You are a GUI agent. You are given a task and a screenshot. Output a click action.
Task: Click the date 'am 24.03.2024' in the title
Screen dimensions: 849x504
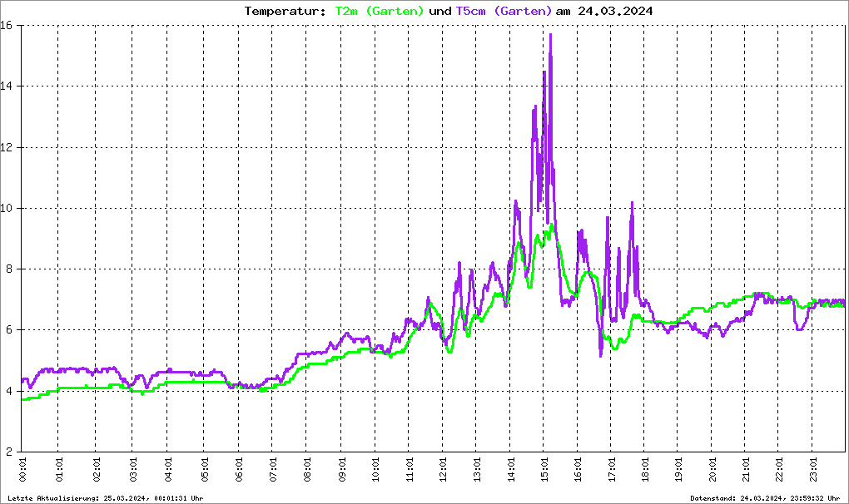pyautogui.click(x=604, y=12)
